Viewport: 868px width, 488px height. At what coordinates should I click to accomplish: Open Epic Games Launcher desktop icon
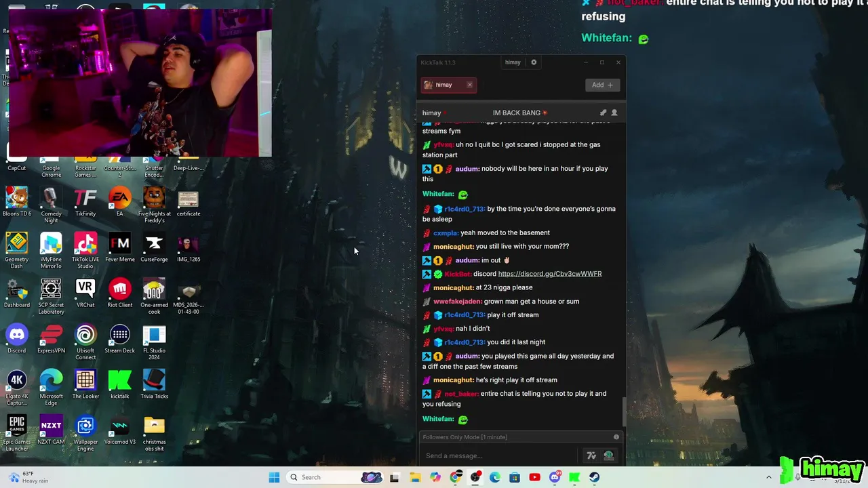point(17,432)
